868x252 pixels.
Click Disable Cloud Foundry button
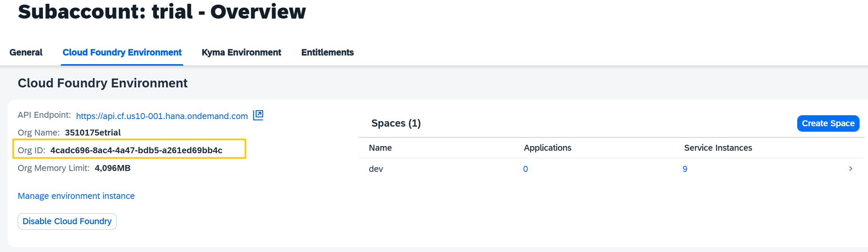(67, 221)
